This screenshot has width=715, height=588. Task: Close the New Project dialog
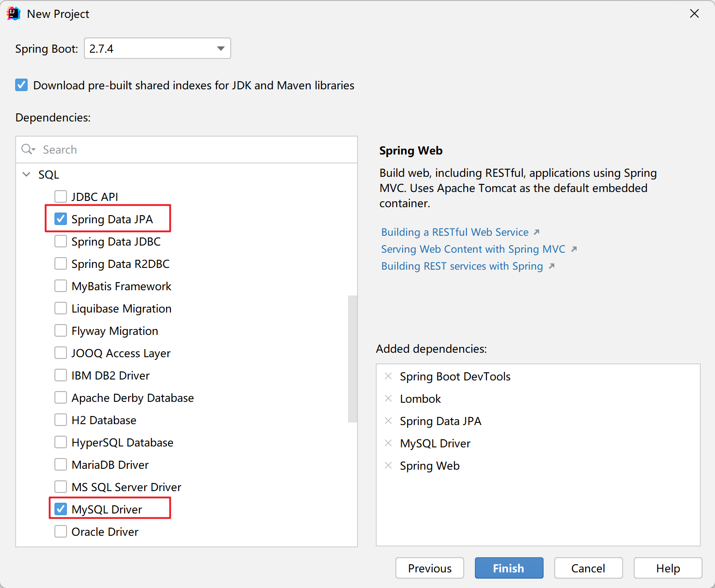694,14
